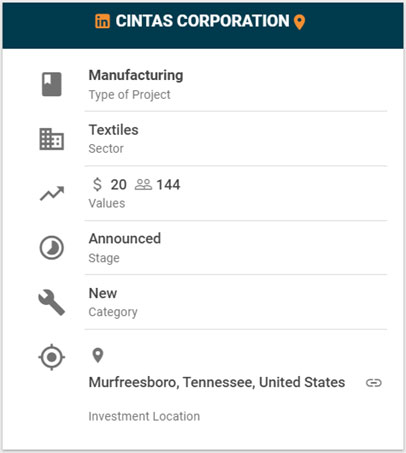Click the CINTAS CORPORATION title text
This screenshot has width=406, height=453.
203,21
